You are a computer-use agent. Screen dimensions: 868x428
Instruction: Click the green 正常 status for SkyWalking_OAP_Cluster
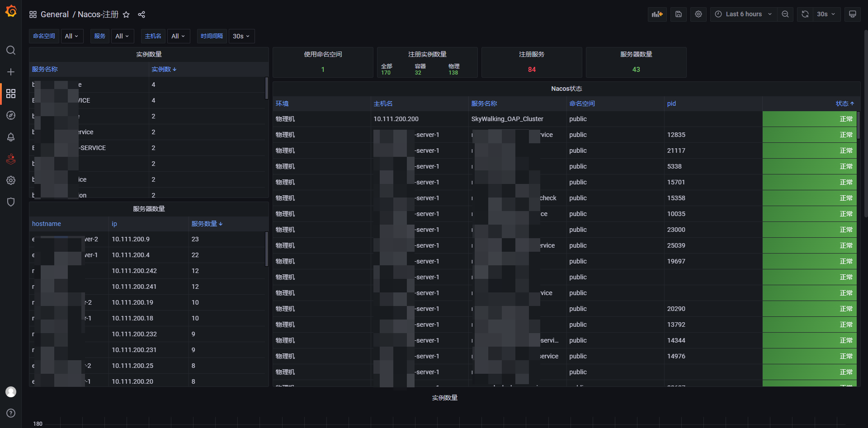click(809, 119)
